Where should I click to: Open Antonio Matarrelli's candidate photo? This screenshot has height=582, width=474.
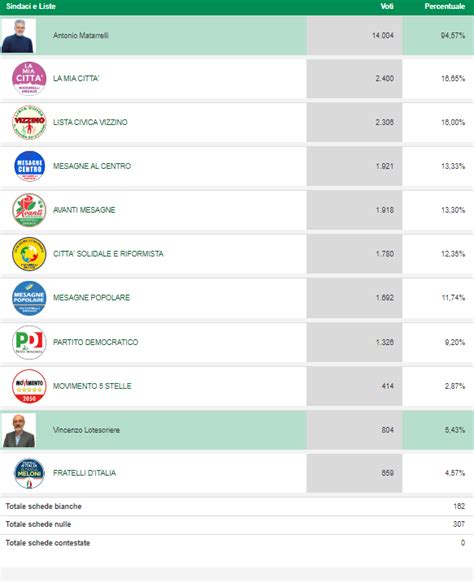[x=19, y=36]
